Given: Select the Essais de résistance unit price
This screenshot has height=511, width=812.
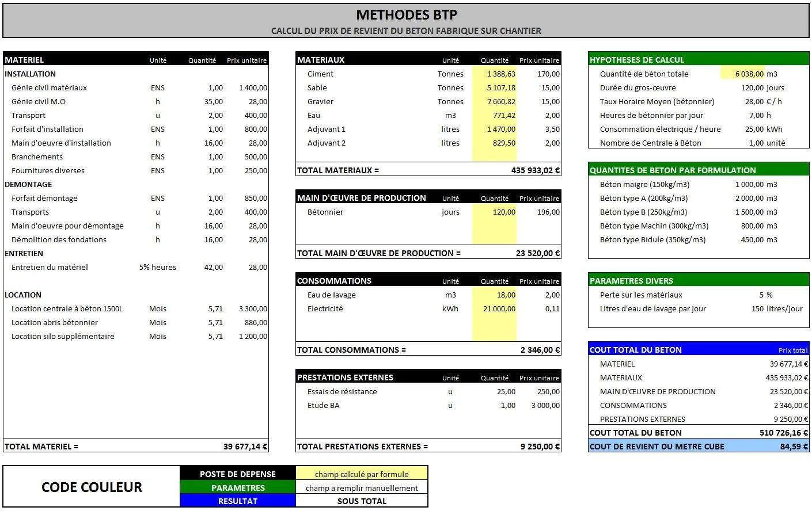Looking at the screenshot, I should pyautogui.click(x=540, y=391).
